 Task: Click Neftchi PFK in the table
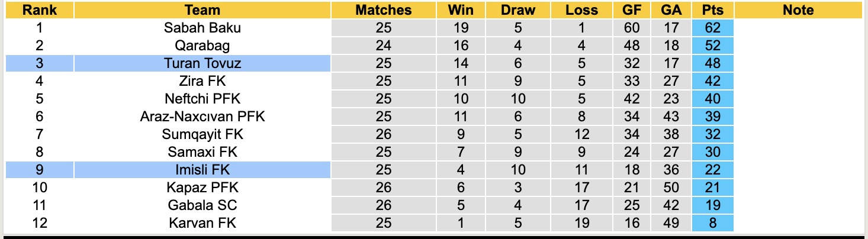click(x=202, y=99)
